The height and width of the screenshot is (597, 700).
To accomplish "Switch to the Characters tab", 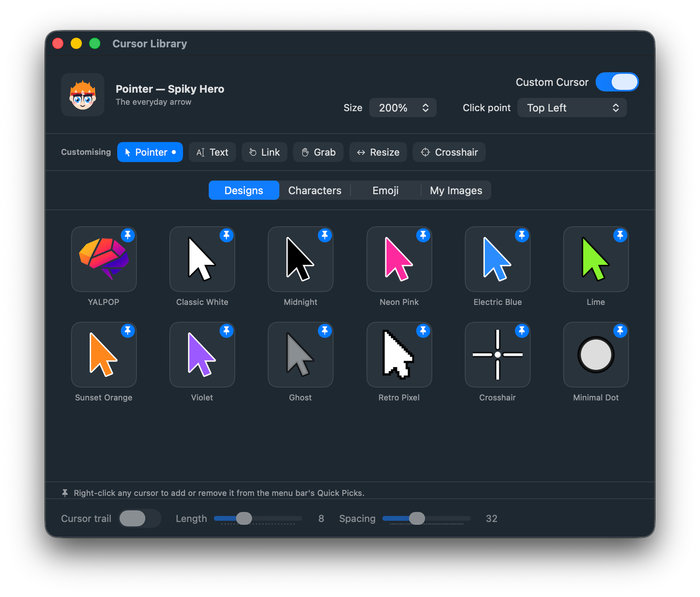I will [315, 190].
